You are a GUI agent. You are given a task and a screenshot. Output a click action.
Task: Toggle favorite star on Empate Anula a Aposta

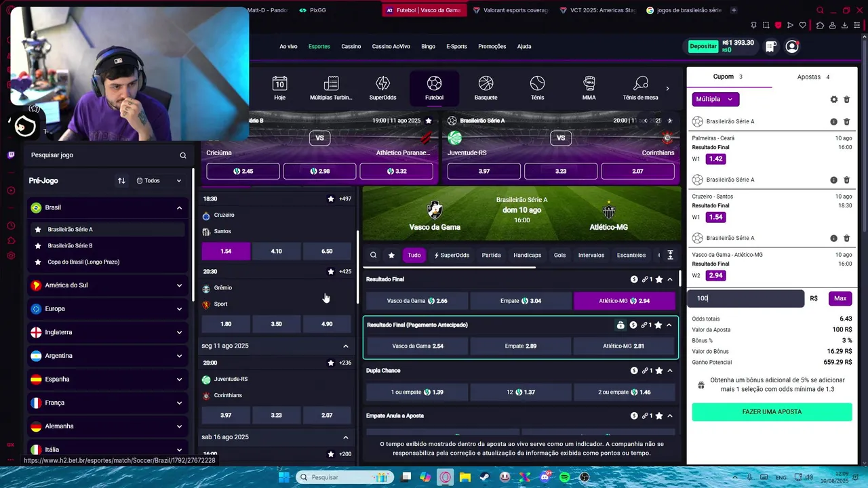pyautogui.click(x=659, y=415)
